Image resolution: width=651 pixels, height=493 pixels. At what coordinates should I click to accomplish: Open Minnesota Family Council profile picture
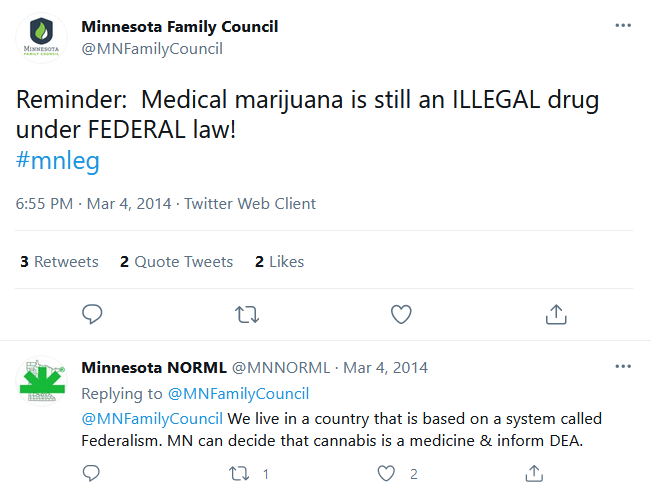42,39
